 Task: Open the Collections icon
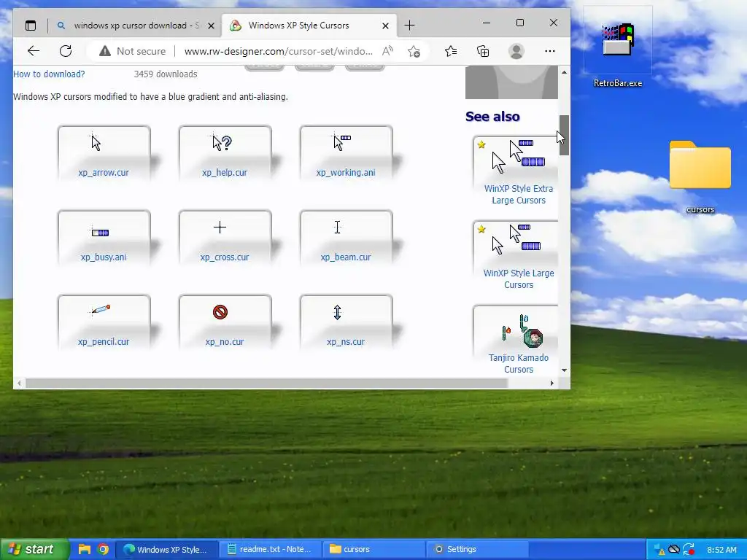click(483, 51)
